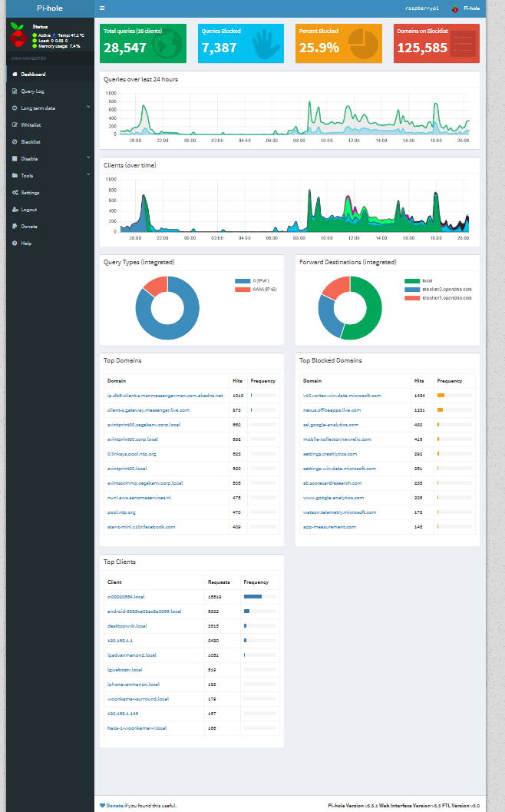Open the star-z-mini.c10r.facebook.com domain link
505x812 pixels.
[x=141, y=527]
